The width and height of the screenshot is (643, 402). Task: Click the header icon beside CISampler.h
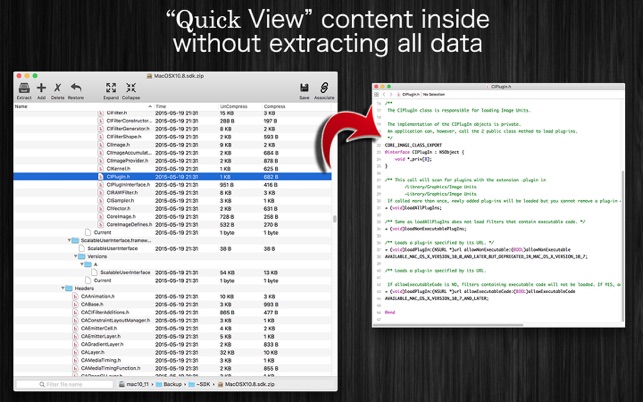[101, 201]
